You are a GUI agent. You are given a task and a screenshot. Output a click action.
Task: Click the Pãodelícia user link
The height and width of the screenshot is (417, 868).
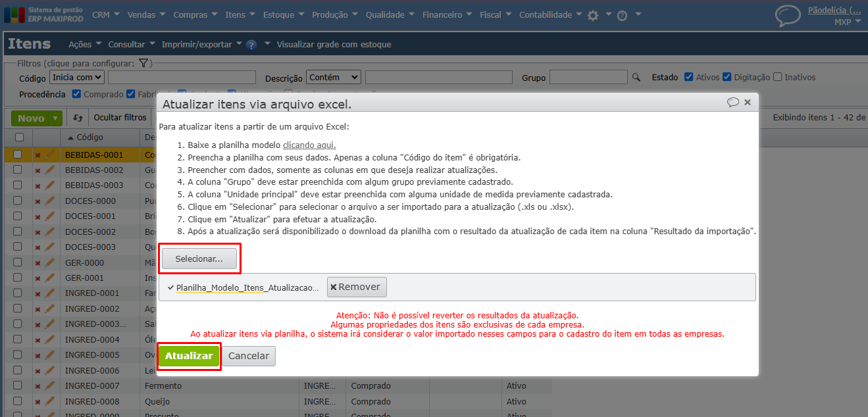[834, 10]
